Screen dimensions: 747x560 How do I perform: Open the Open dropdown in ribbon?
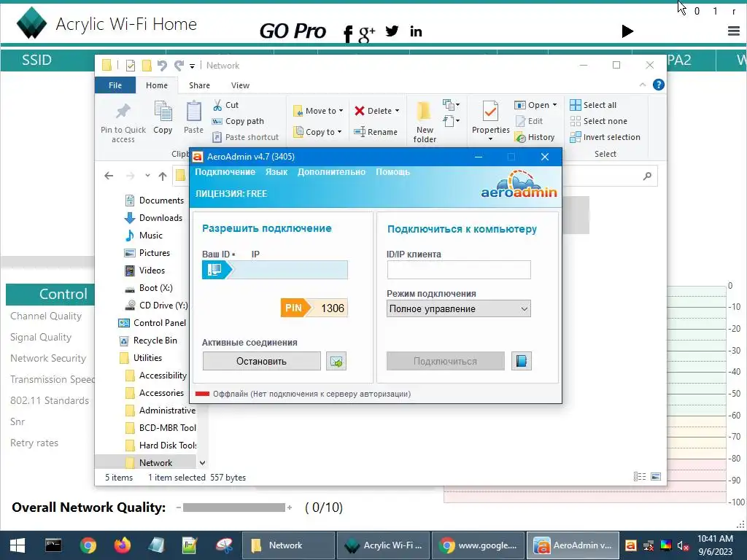[x=535, y=105]
